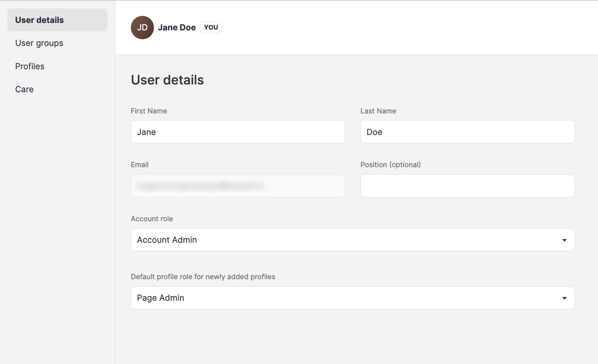Switch to the Care section
This screenshot has height=364, width=598.
click(x=24, y=89)
